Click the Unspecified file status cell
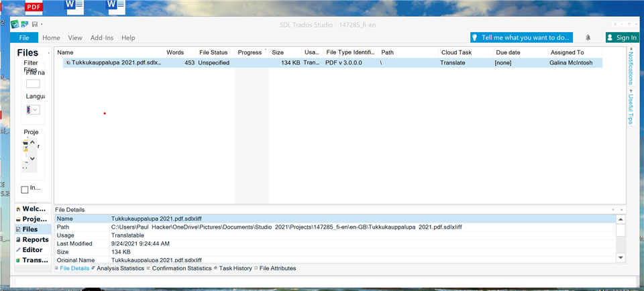The image size is (644, 291). point(213,63)
